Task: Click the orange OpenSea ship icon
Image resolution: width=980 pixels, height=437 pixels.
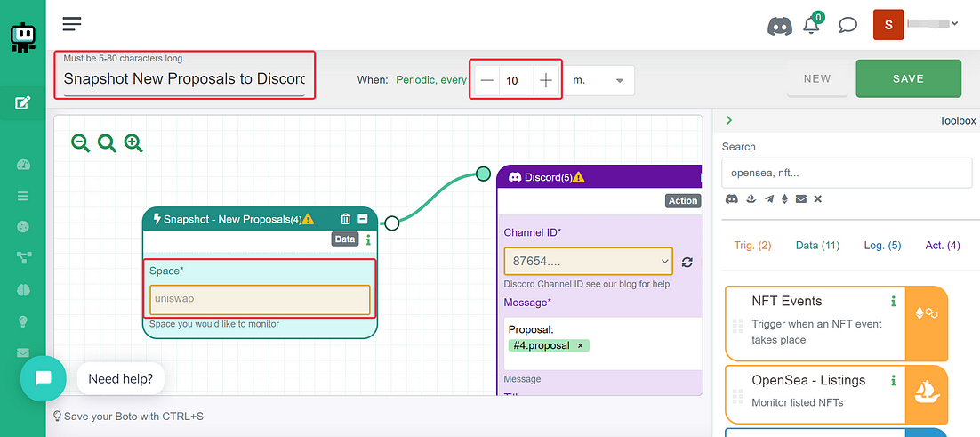Action: [x=927, y=392]
